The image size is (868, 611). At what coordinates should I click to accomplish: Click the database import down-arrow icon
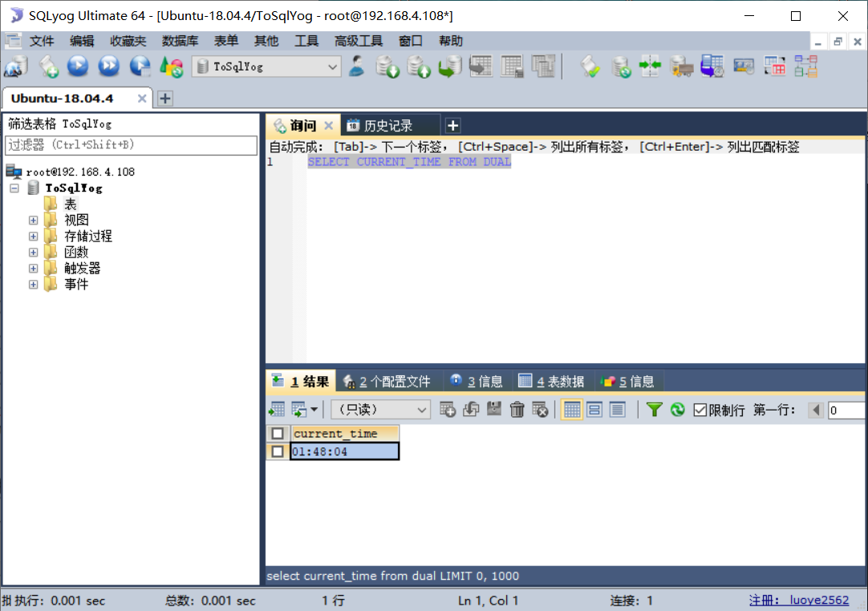click(x=387, y=67)
